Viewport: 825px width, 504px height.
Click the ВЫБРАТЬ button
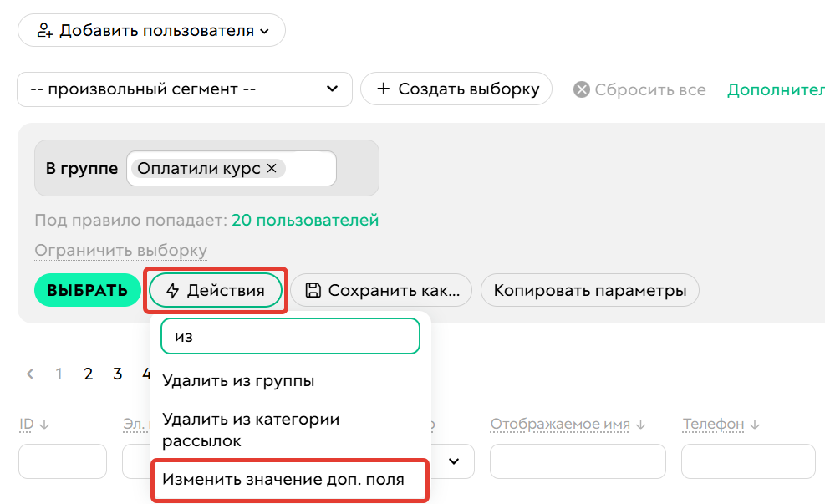click(87, 290)
